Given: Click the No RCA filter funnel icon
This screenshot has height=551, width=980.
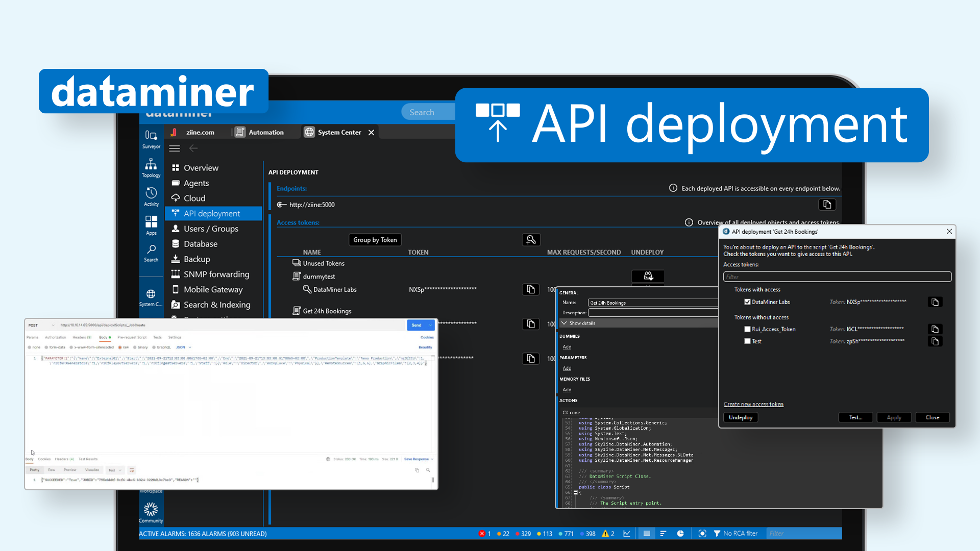Looking at the screenshot, I should 717,534.
